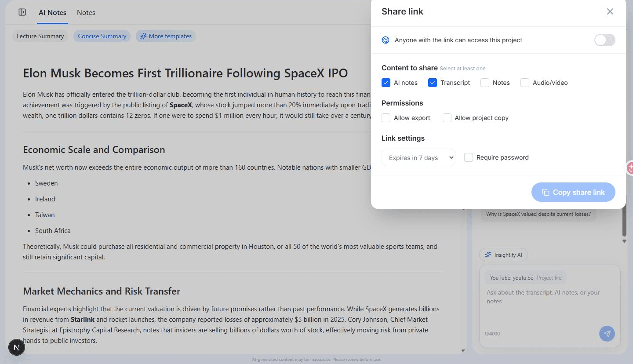This screenshot has height=364, width=633.
Task: Click the Permissions section label
Action: (402, 103)
